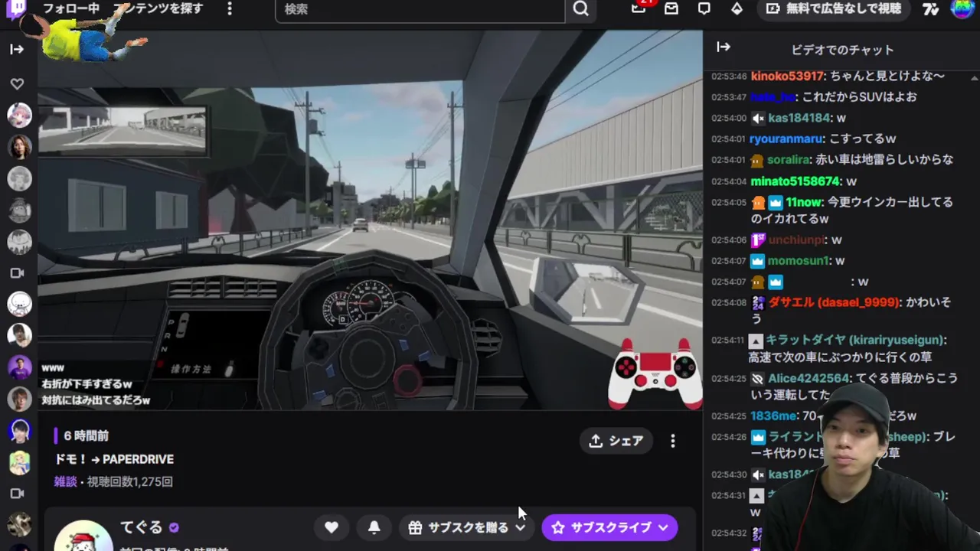Click the video title ドモ！→ PAPERDRIVE
The image size is (980, 551).
[114, 459]
